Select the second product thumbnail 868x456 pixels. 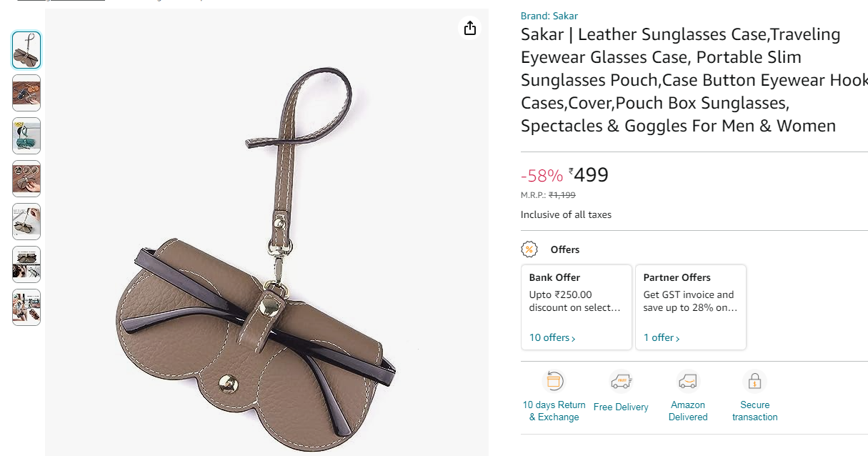click(x=26, y=93)
